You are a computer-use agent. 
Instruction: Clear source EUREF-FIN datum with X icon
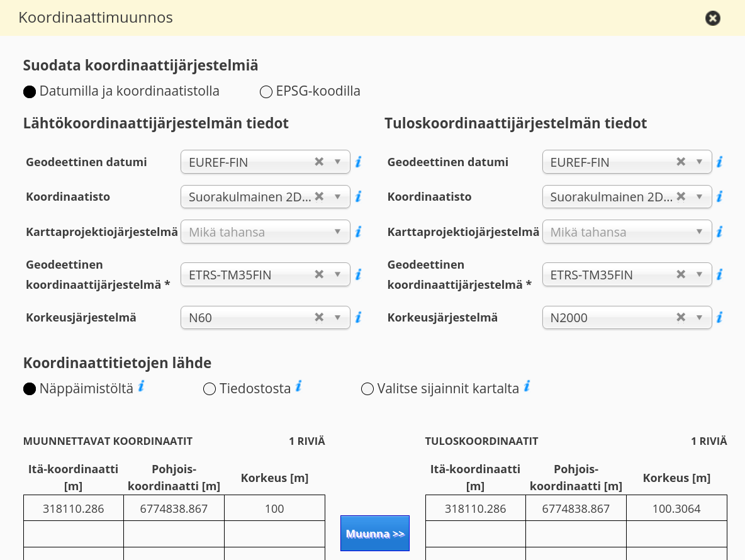click(x=319, y=162)
